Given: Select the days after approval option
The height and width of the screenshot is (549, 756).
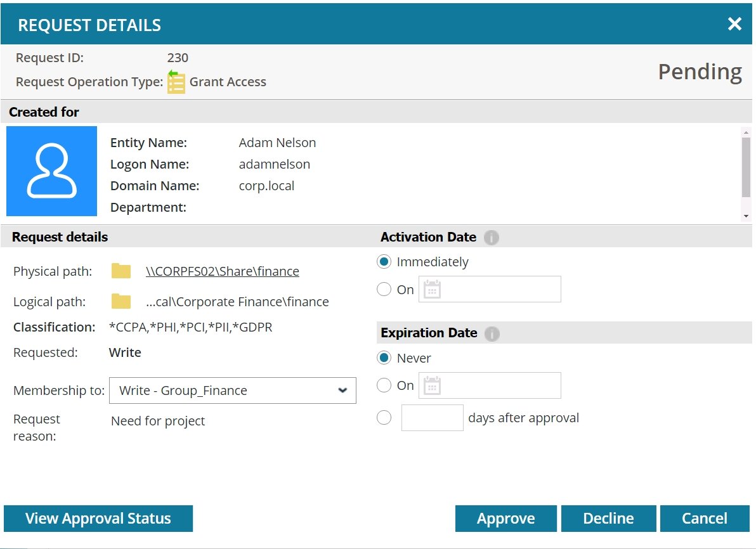Looking at the screenshot, I should coord(384,417).
